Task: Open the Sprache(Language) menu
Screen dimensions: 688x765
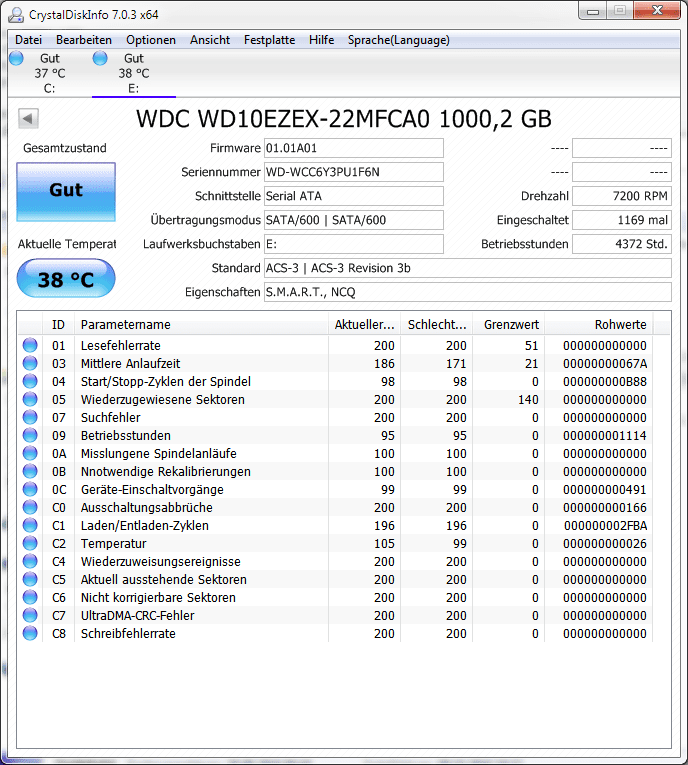Action: [399, 40]
